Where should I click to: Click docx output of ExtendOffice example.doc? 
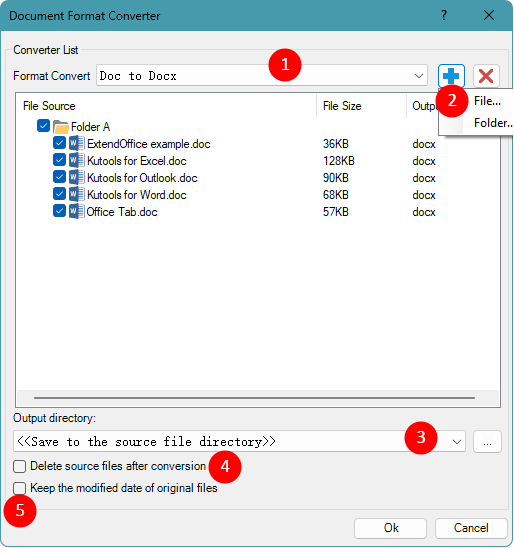(424, 144)
